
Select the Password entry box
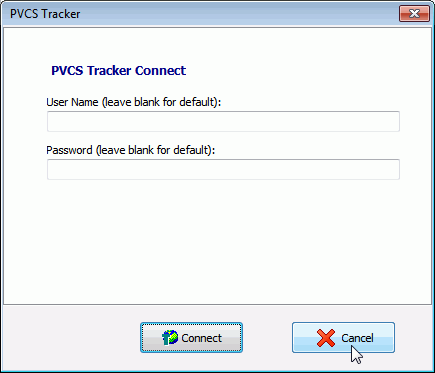(223, 169)
